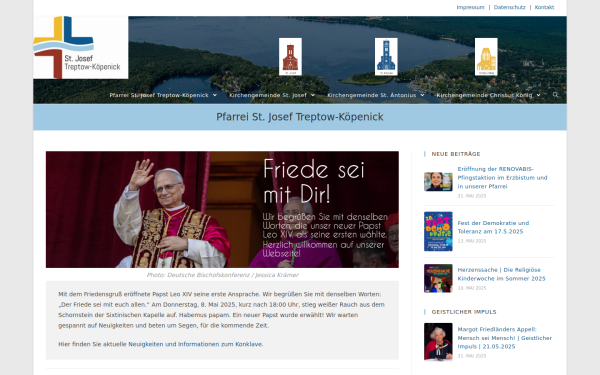Click the search magnifier icon in the navigation

pos(555,95)
